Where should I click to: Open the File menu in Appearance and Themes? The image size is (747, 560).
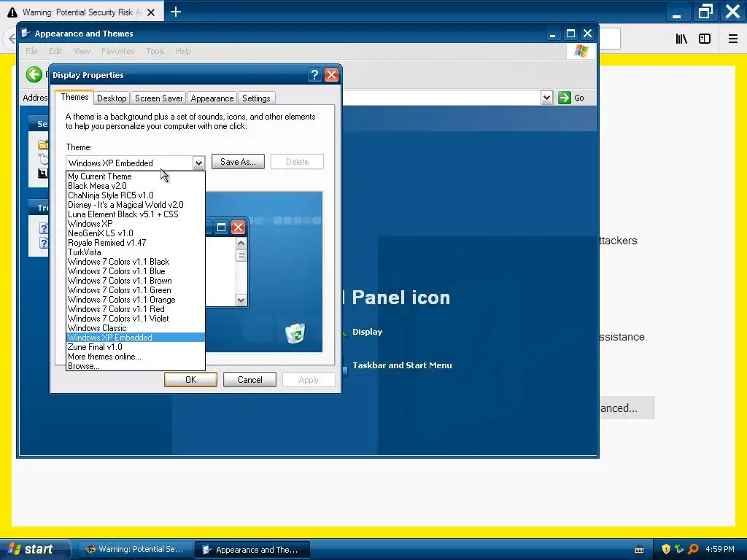[31, 51]
